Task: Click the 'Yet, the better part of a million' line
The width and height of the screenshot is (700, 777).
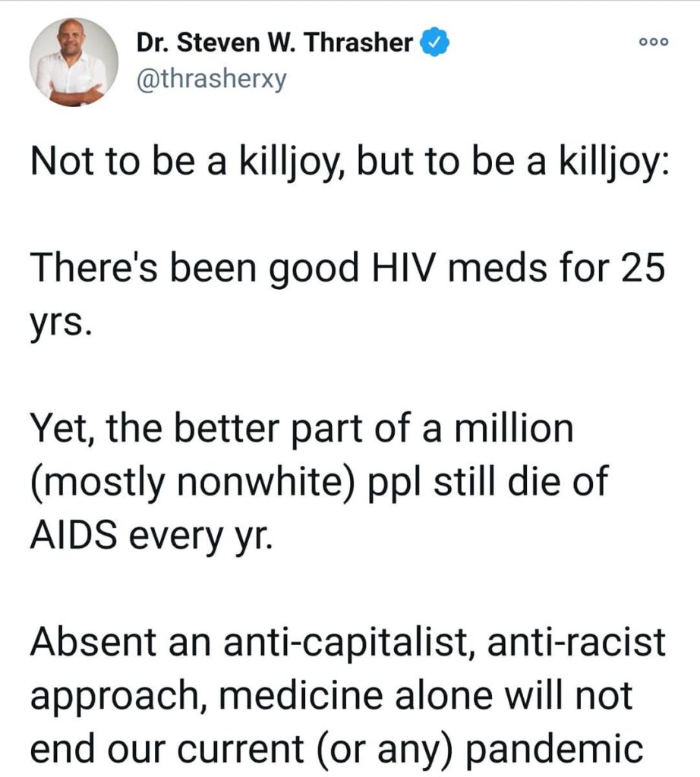Action: (x=302, y=428)
